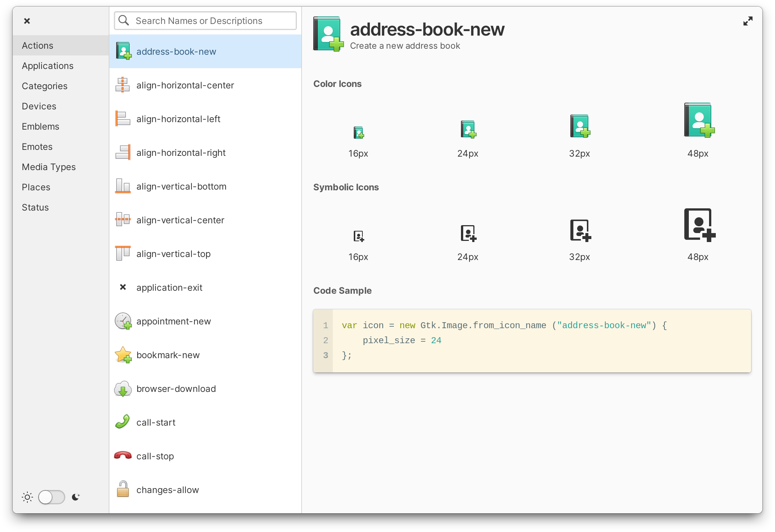
Task: Open the Emblems category
Action: 40,127
